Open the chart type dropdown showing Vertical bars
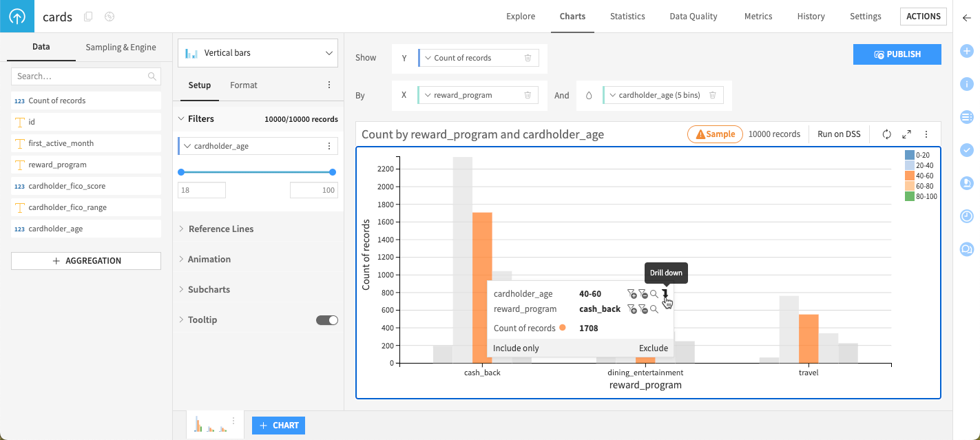Viewport: 980px width, 440px height. 258,52
